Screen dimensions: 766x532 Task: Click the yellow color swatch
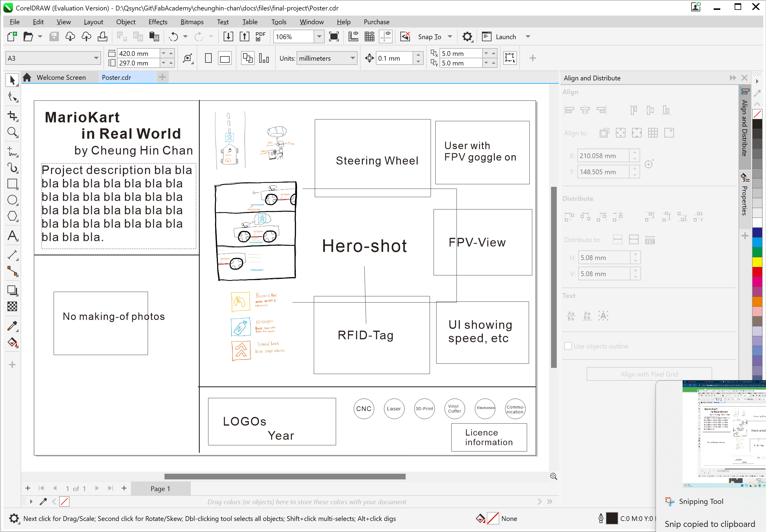click(x=757, y=262)
